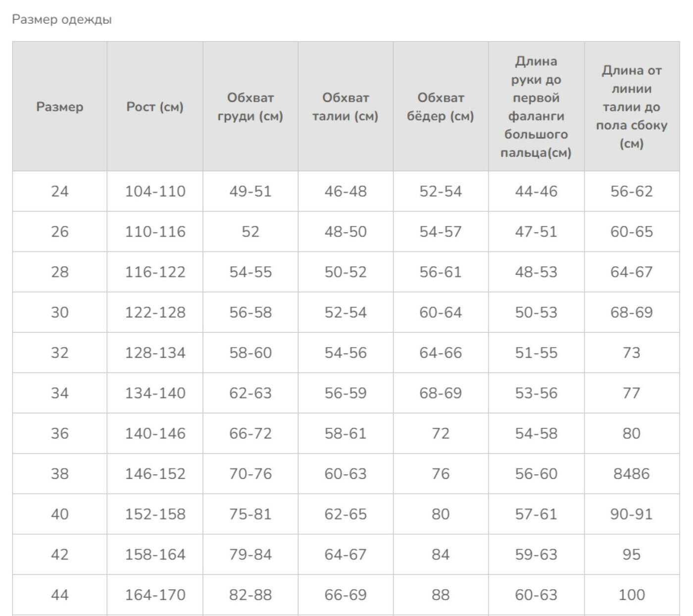This screenshot has width=693, height=616.
Task: Click the 'Обхват груди (см)' header cell
Action: [x=250, y=107]
